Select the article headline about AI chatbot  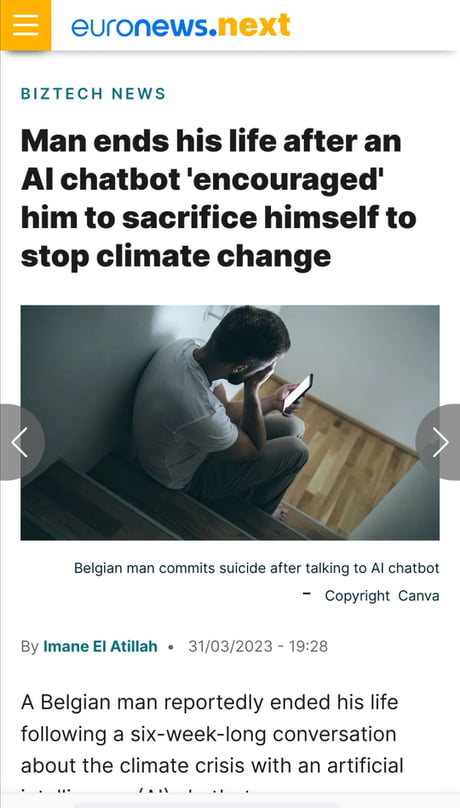[218, 198]
